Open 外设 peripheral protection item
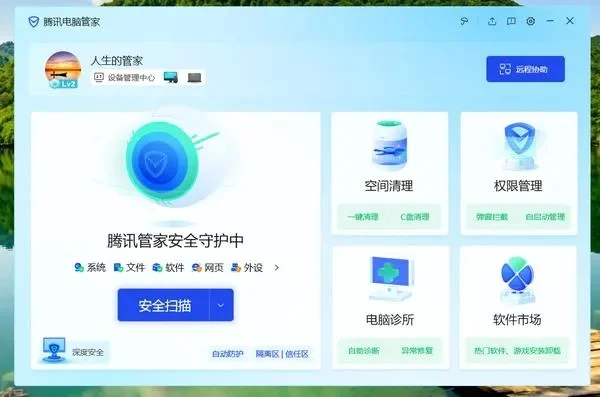Viewport: 600px width, 397px height. pyautogui.click(x=247, y=267)
